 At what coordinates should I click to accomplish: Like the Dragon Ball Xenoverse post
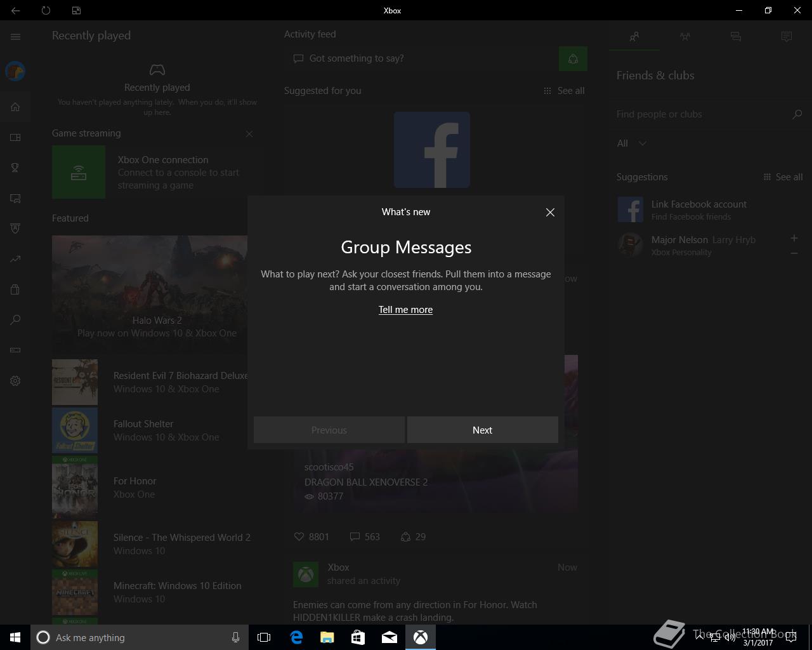(x=311, y=537)
